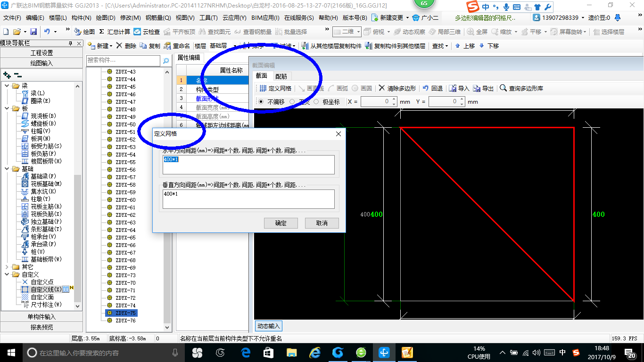Click vertical spacing input field 400*1
This screenshot has width=644, height=362.
point(248,199)
